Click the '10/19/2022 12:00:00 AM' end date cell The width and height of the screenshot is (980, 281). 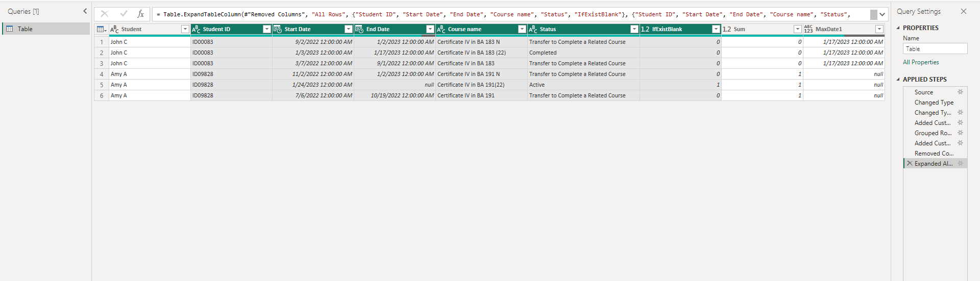(395, 95)
